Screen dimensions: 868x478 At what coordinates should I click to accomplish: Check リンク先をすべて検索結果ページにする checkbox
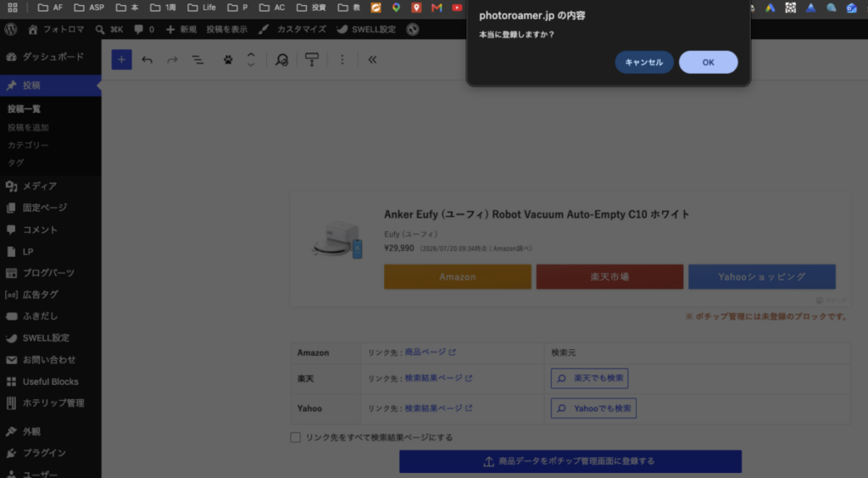point(296,437)
